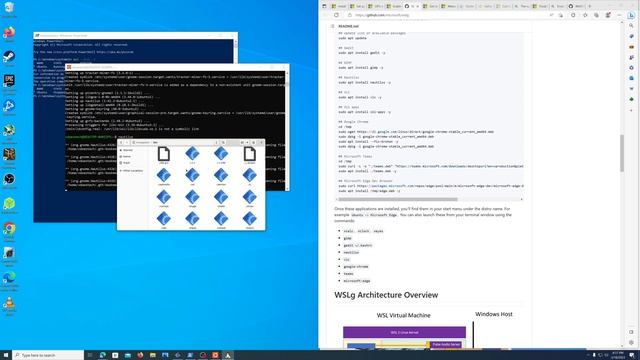Open Edge icon on taskbar
This screenshot has width=640, height=360.
pyautogui.click(x=102, y=355)
